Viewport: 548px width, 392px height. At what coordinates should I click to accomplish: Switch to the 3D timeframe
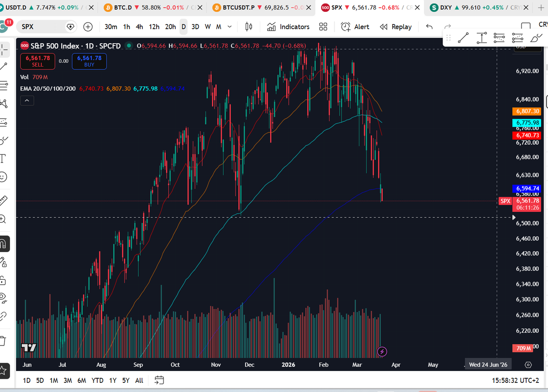tap(195, 27)
